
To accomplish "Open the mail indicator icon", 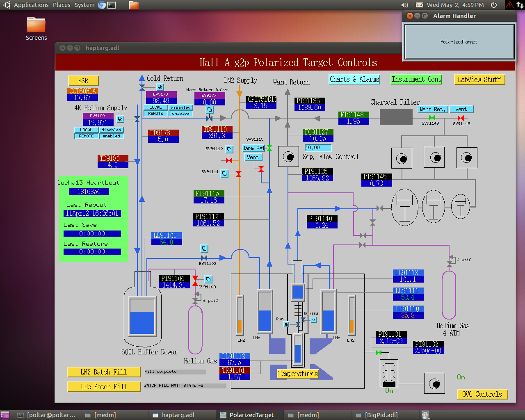I will coord(420,5).
